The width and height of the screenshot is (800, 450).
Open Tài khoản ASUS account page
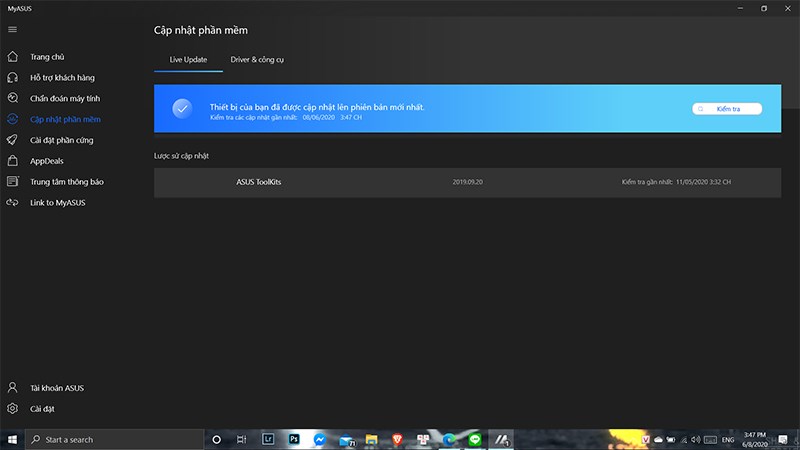coord(57,388)
